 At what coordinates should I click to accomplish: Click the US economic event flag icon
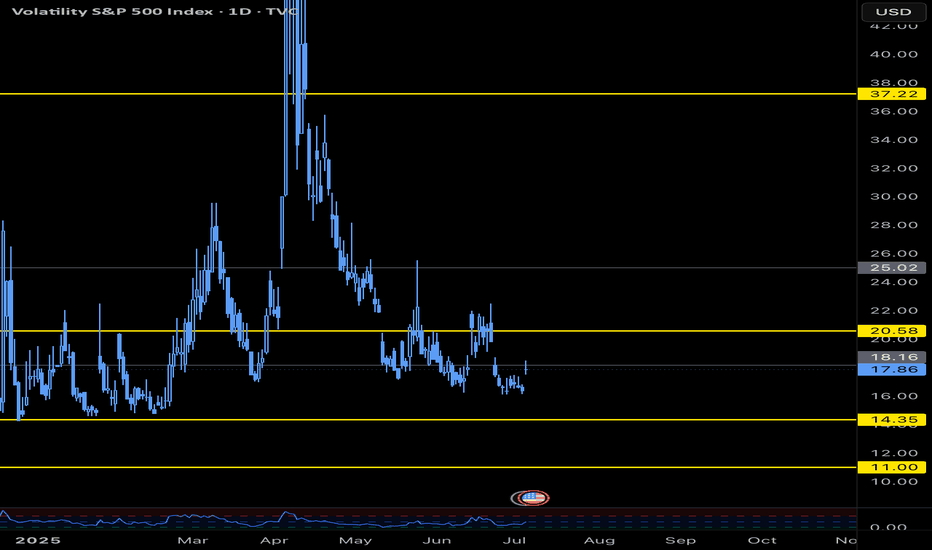(x=533, y=498)
